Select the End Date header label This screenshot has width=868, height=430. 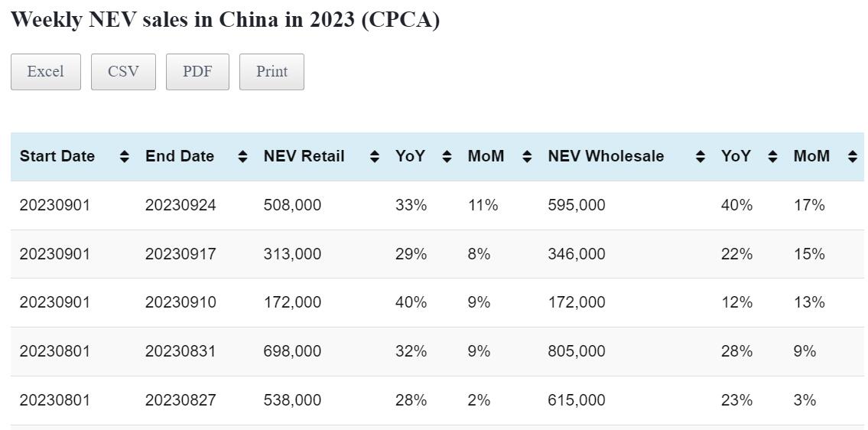coord(180,157)
